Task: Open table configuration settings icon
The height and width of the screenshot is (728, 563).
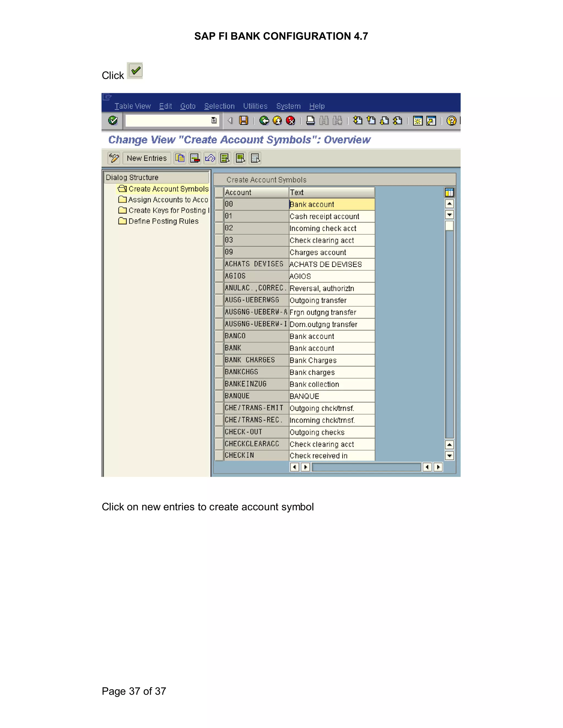Action: [x=449, y=192]
